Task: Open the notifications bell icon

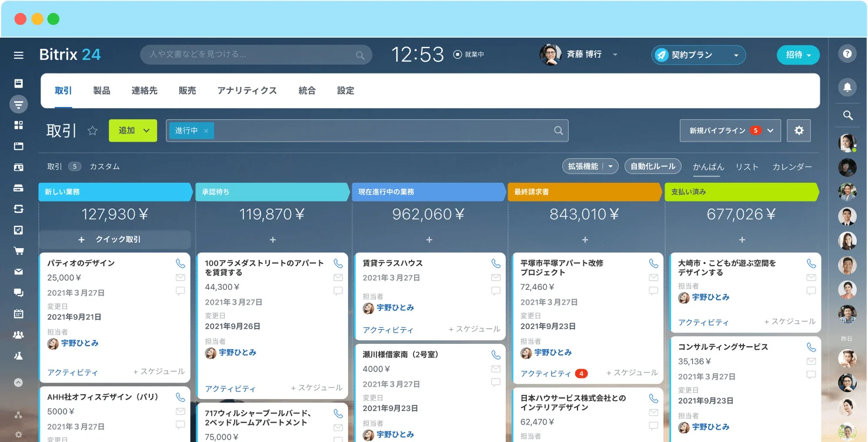Action: coord(847,87)
